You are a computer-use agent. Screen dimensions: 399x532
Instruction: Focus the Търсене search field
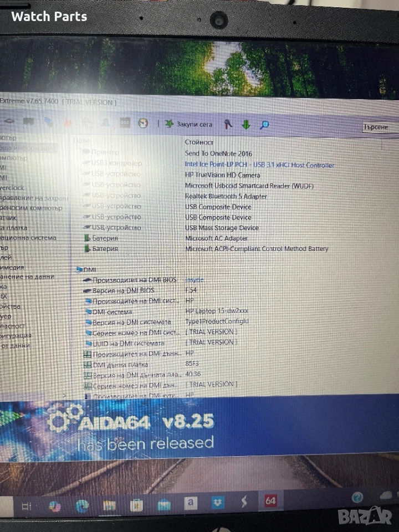(x=380, y=127)
